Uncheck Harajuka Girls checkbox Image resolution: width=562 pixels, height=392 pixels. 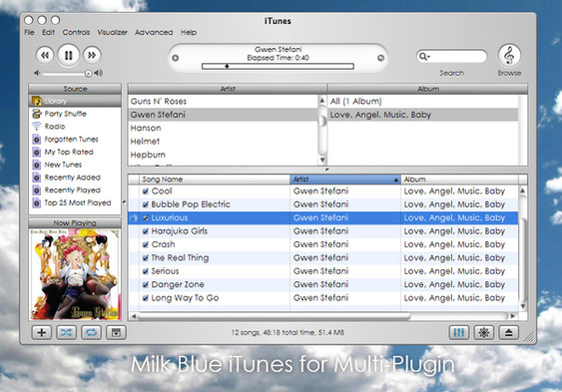click(x=146, y=231)
